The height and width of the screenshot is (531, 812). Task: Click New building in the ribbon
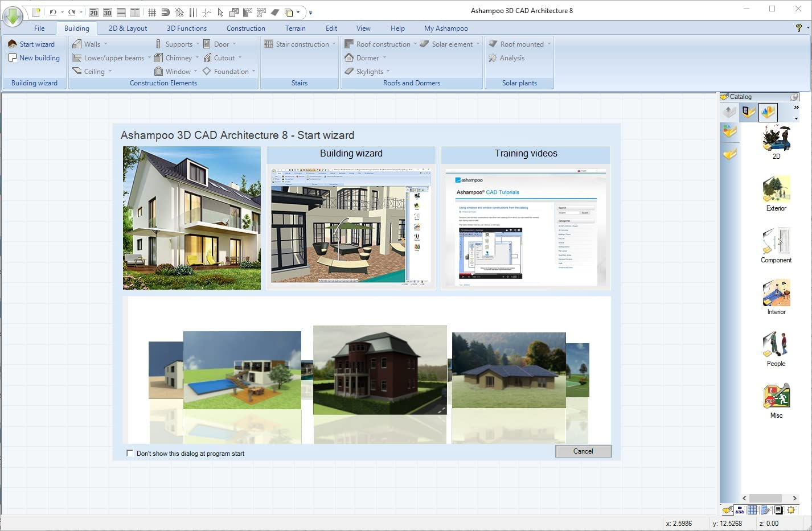34,58
